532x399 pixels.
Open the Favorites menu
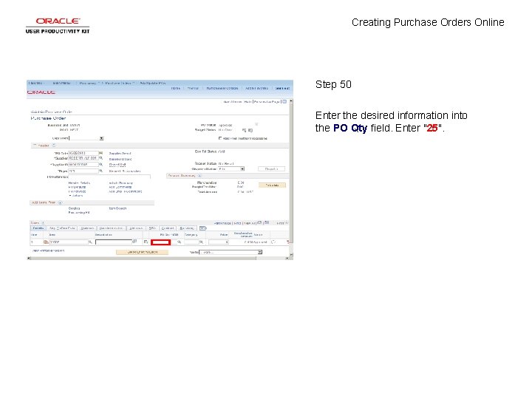(x=35, y=83)
